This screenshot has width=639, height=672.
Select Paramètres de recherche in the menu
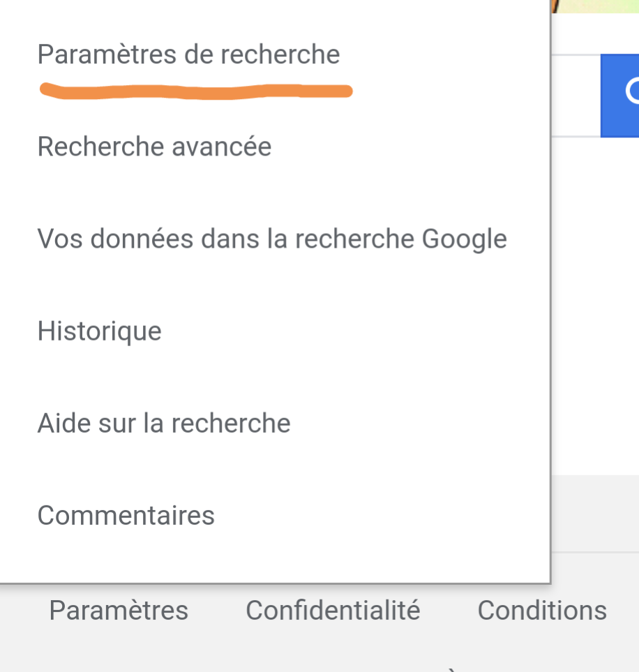pyautogui.click(x=188, y=54)
